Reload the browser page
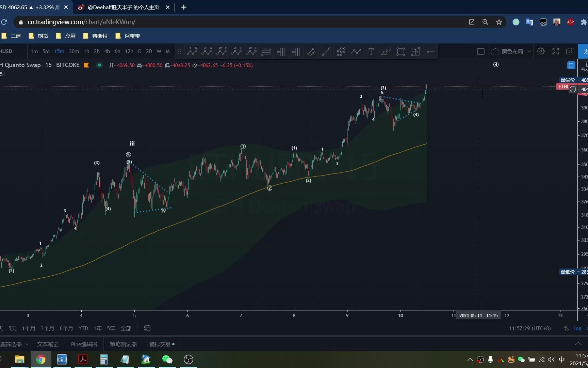 4,22
